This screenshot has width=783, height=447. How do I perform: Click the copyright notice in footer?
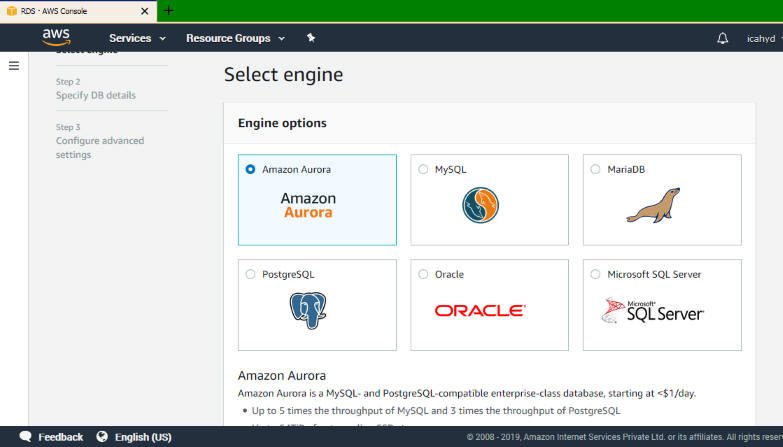pos(624,437)
